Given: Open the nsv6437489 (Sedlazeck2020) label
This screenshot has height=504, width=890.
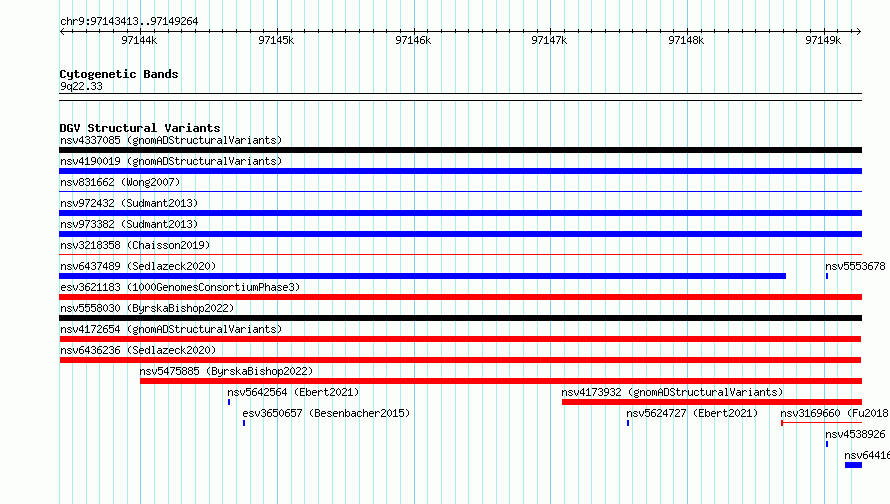Looking at the screenshot, I should [x=138, y=266].
